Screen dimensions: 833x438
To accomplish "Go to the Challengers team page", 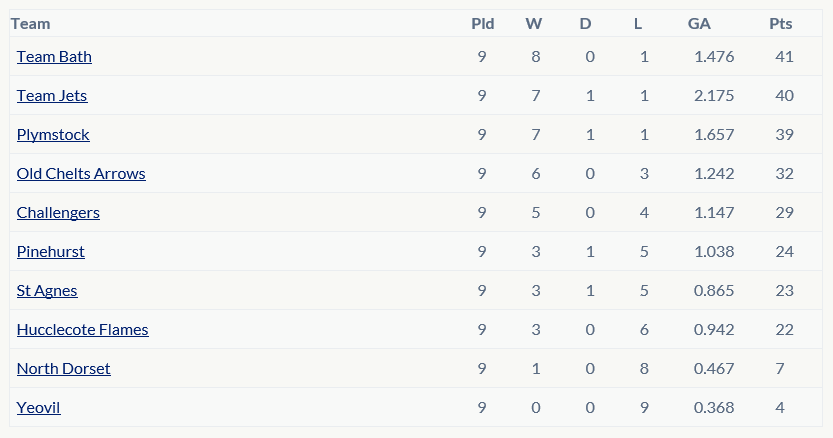I will (x=58, y=213).
